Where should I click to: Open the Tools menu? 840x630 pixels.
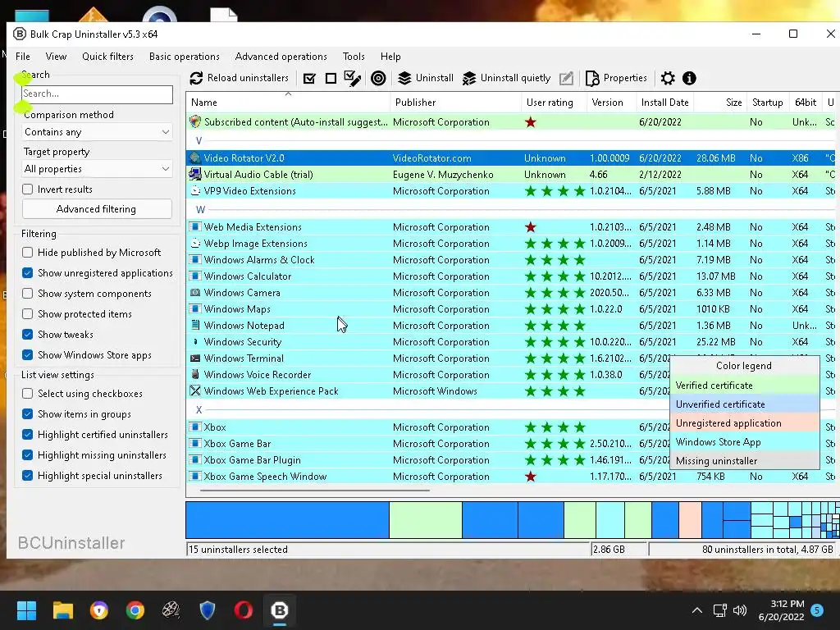coord(354,57)
